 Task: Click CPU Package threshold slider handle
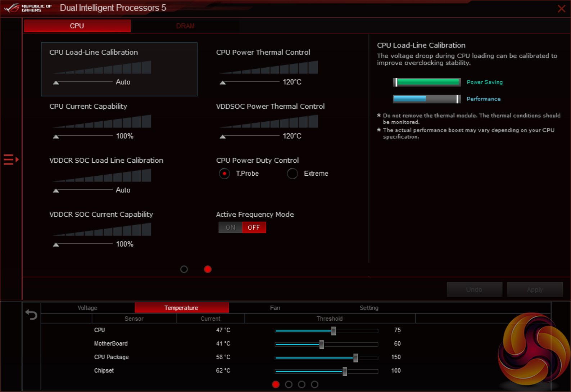[x=355, y=358]
